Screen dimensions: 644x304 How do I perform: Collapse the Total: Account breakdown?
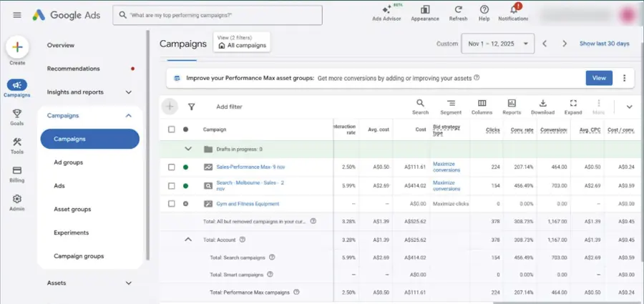(x=188, y=239)
